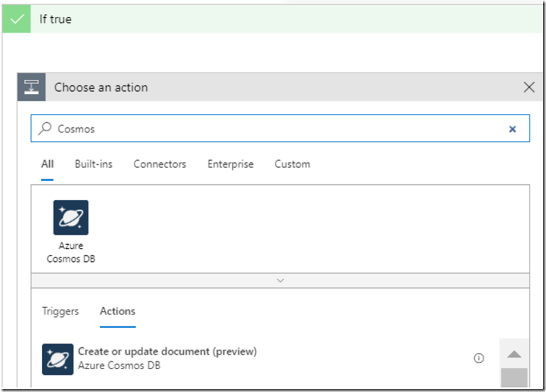Click the Azure Cosmos DB connector label
The height and width of the screenshot is (392, 546).
point(70,252)
